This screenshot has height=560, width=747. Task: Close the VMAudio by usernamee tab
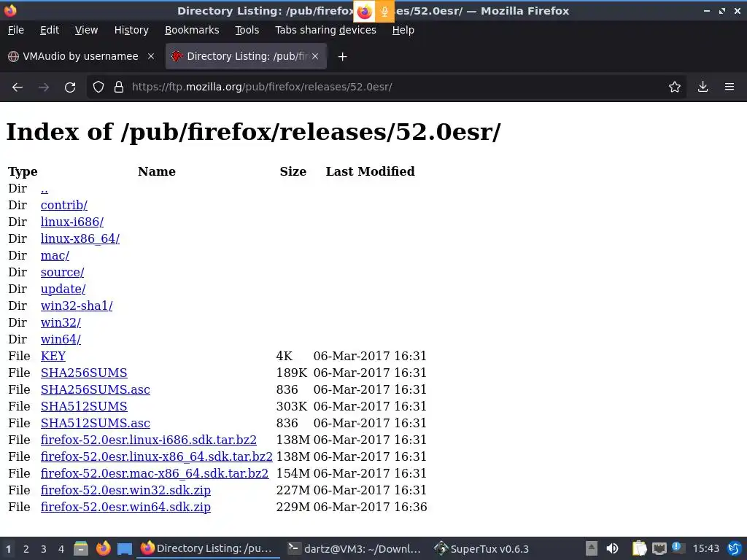(x=151, y=56)
